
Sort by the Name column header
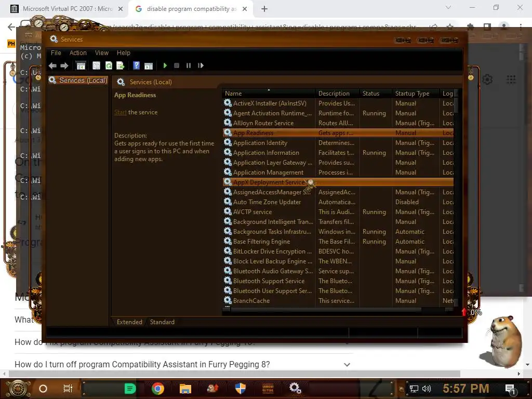point(268,94)
